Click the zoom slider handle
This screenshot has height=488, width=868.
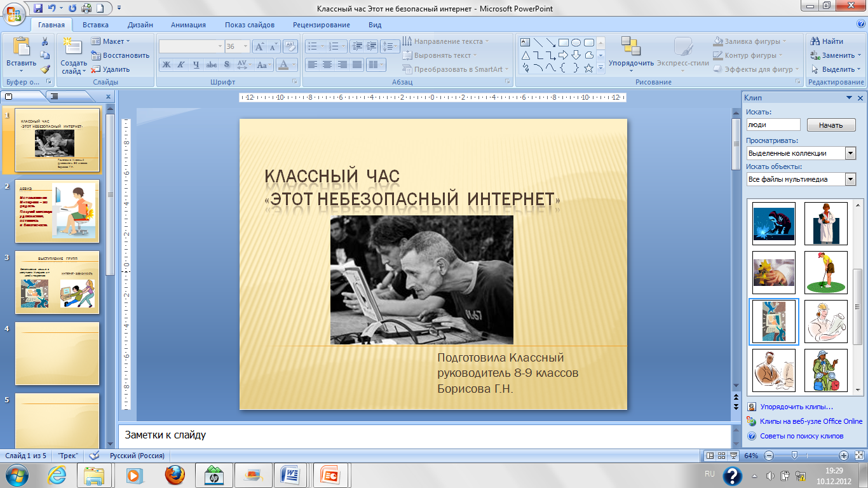pos(794,456)
